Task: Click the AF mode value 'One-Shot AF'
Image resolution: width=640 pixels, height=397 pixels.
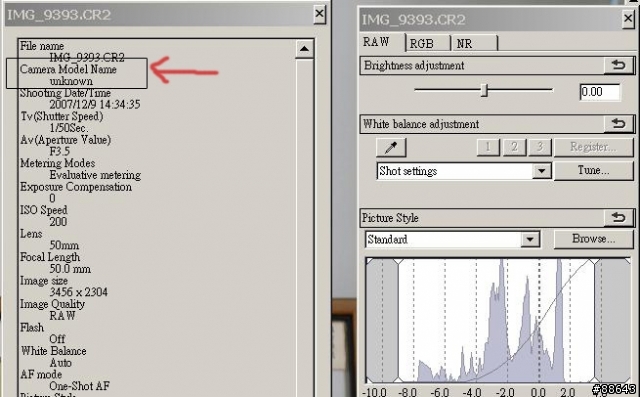Action: pos(80,386)
